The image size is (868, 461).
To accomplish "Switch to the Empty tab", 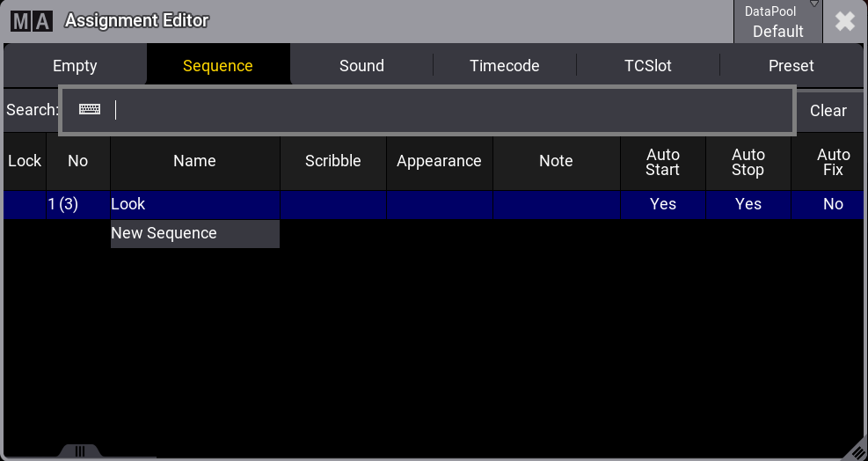I will [75, 66].
